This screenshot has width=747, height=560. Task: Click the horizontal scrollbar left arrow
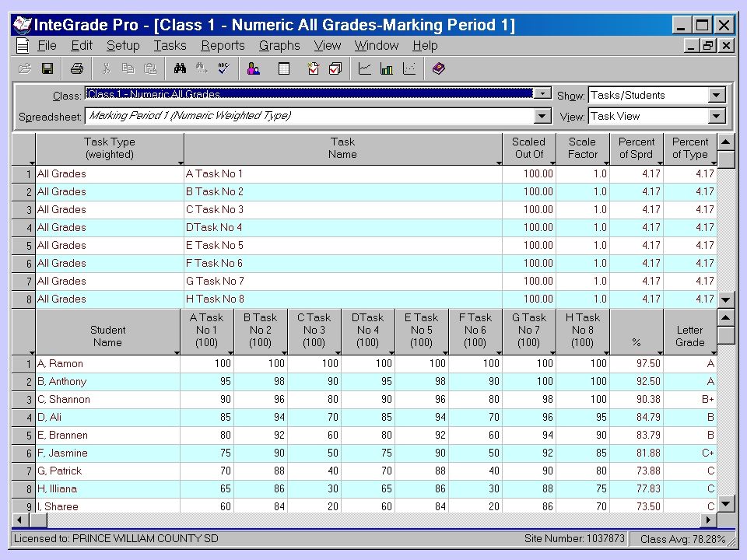pyautogui.click(x=19, y=520)
